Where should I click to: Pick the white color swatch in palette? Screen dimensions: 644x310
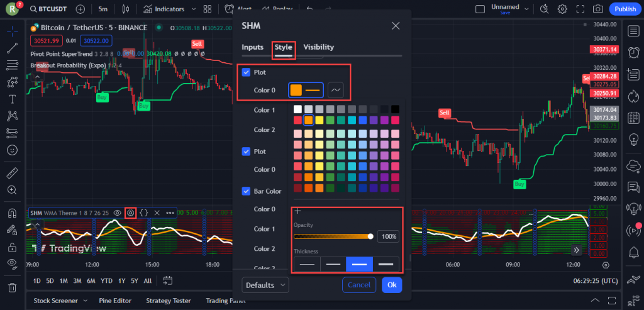297,109
